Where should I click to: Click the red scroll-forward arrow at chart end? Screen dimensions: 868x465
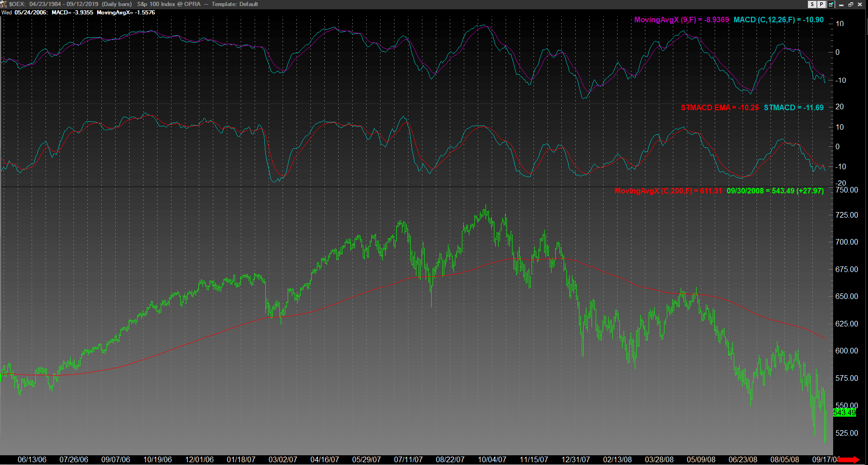[850, 459]
